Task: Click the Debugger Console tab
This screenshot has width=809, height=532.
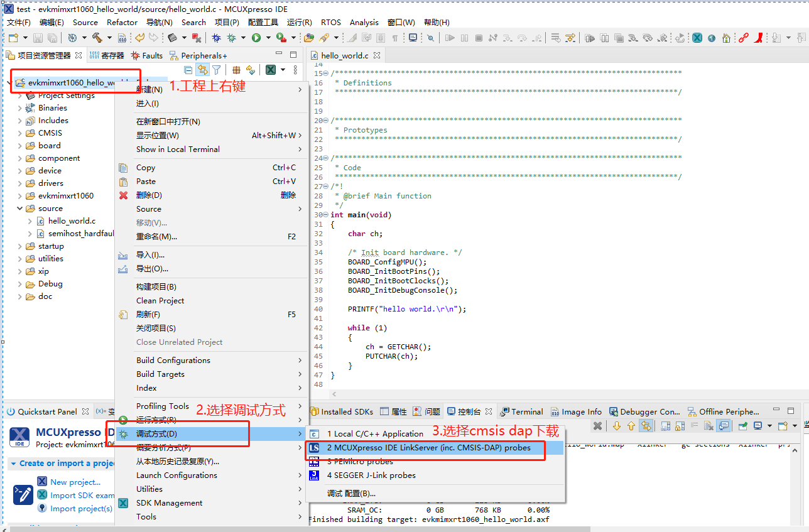Action: (x=644, y=412)
